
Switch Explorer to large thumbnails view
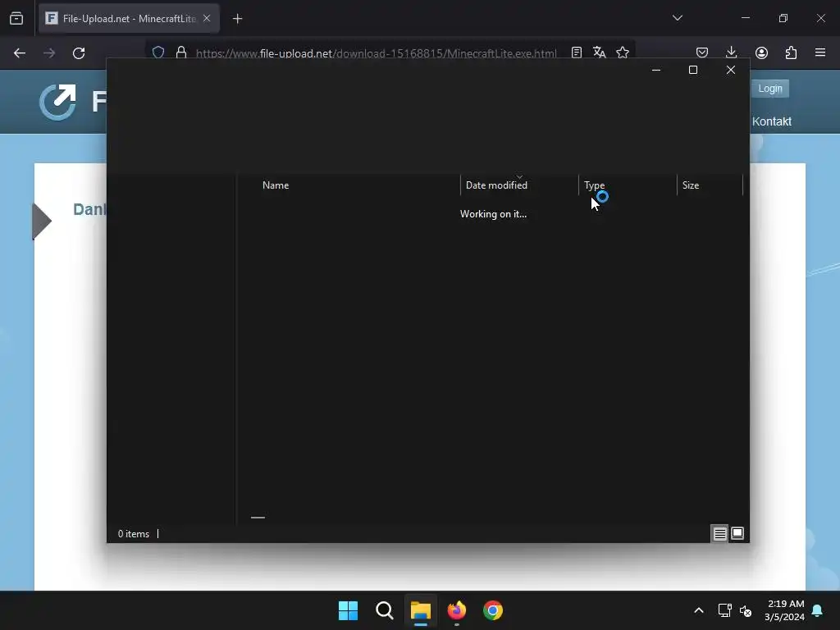tap(737, 533)
